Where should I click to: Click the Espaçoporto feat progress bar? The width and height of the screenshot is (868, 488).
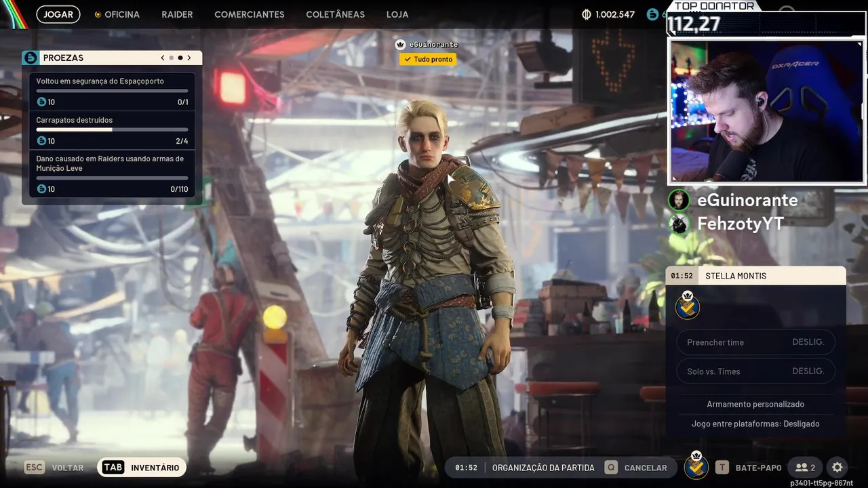(112, 91)
